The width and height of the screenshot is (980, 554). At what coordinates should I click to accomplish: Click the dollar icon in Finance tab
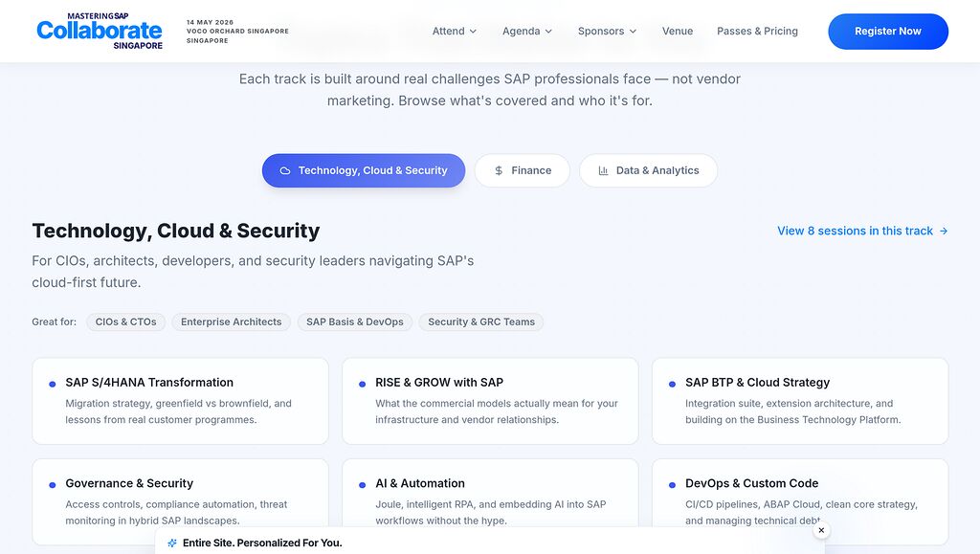click(499, 170)
